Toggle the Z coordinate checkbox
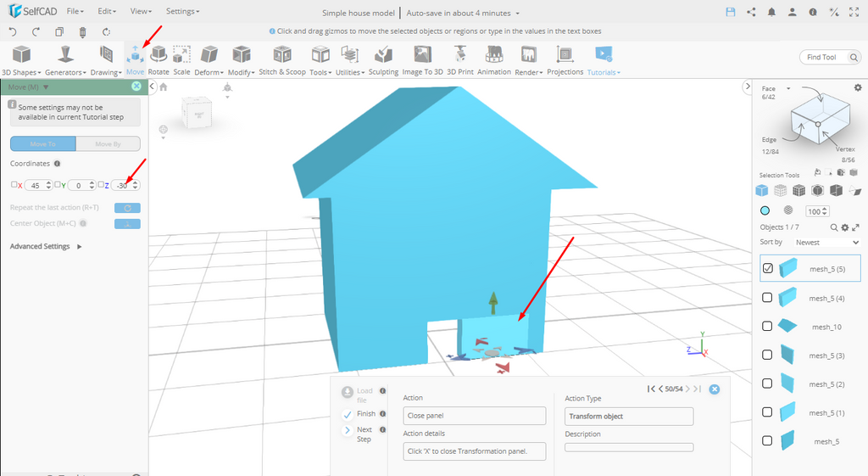 pos(101,184)
